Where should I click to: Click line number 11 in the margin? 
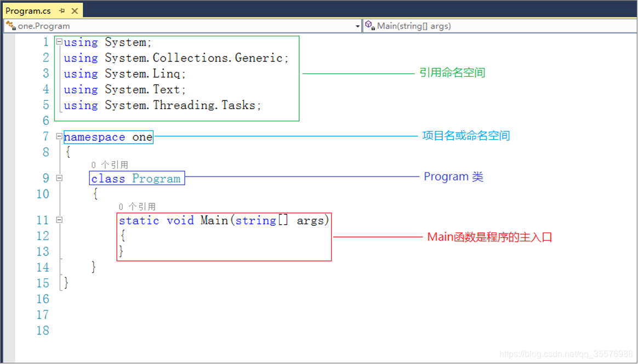click(x=43, y=220)
